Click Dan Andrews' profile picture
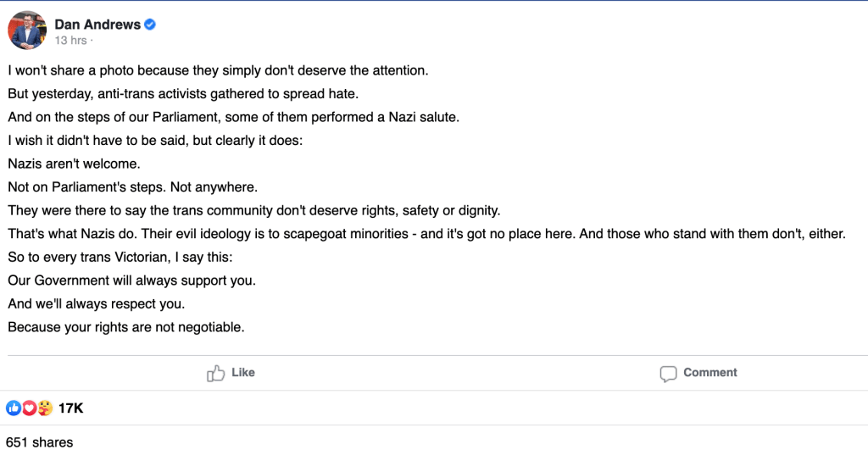The height and width of the screenshot is (461, 868). [26, 31]
